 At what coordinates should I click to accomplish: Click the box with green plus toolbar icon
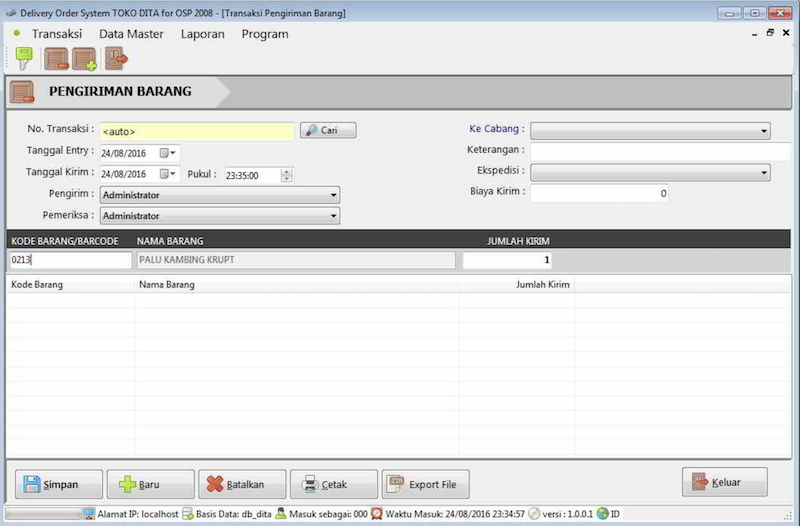(84, 59)
